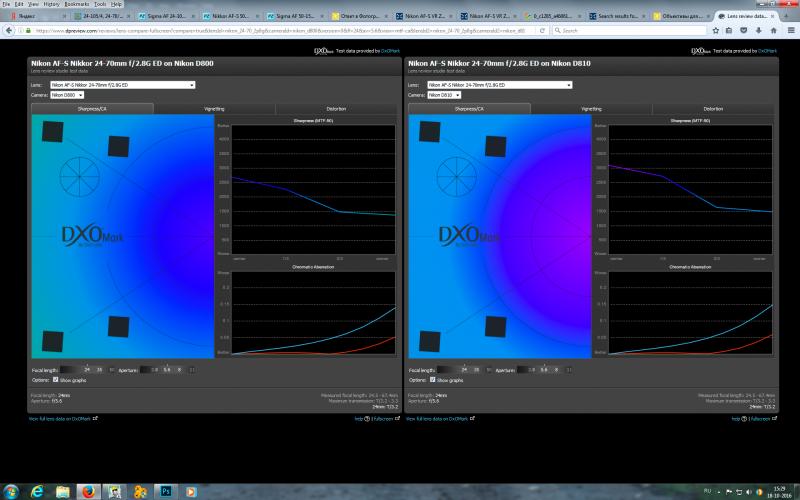Screen dimensions: 800x500
Task: Open the Lens dropdown in the D800 panel
Action: coord(122,85)
